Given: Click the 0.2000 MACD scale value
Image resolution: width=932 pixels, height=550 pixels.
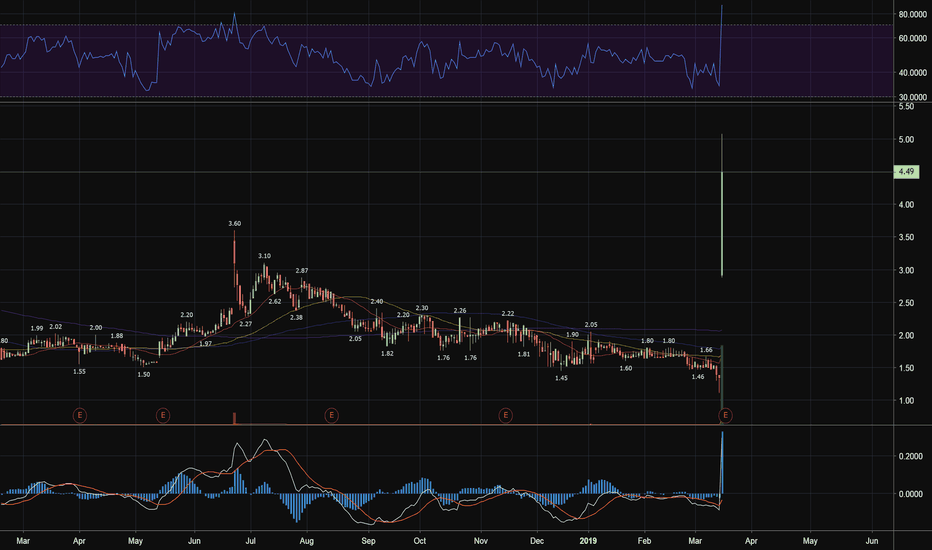Looking at the screenshot, I should point(911,456).
